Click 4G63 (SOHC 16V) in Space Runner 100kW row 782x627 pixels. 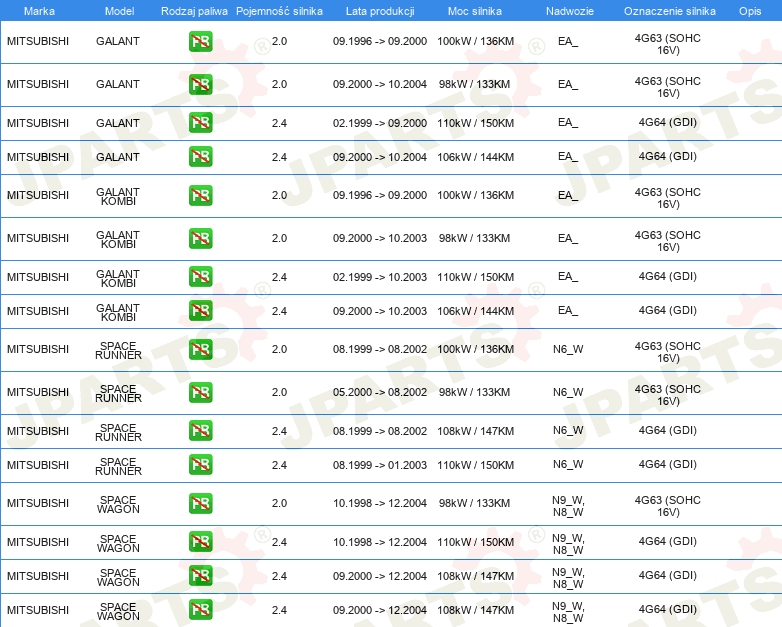tap(668, 352)
